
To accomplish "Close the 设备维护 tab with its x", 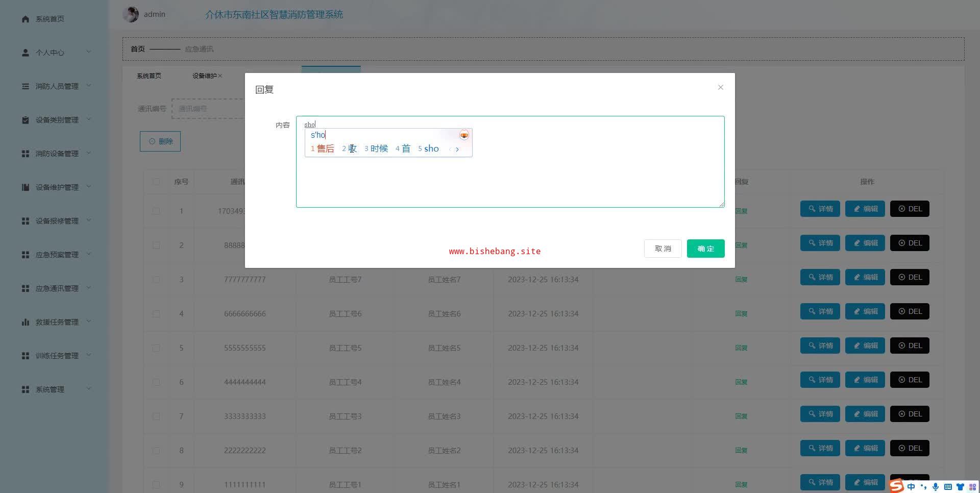I will click(220, 76).
